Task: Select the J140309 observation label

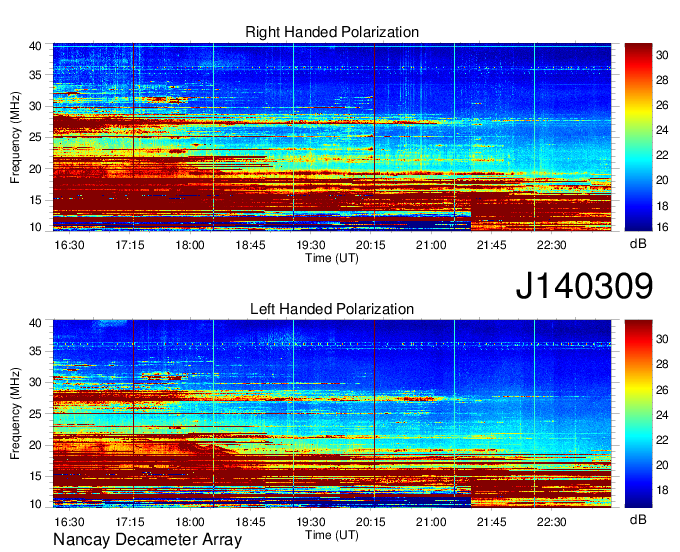Action: [x=584, y=286]
